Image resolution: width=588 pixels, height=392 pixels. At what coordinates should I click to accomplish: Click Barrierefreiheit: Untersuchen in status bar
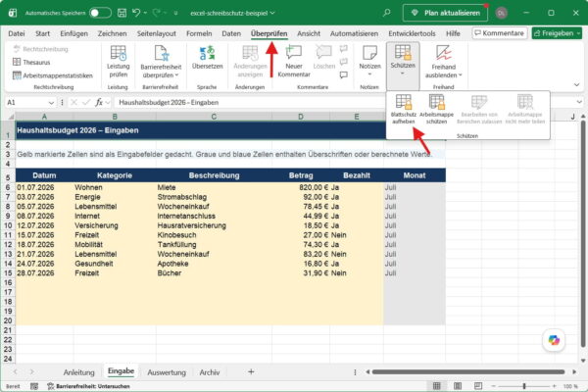[88, 386]
